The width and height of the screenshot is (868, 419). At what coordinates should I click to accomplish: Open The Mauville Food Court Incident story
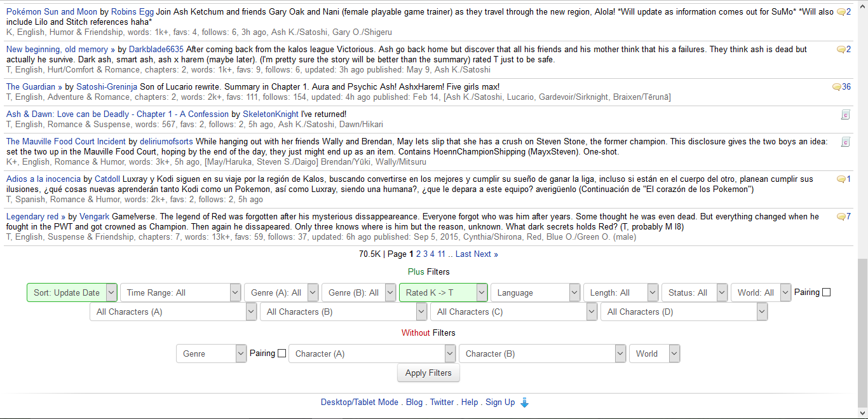(x=66, y=142)
